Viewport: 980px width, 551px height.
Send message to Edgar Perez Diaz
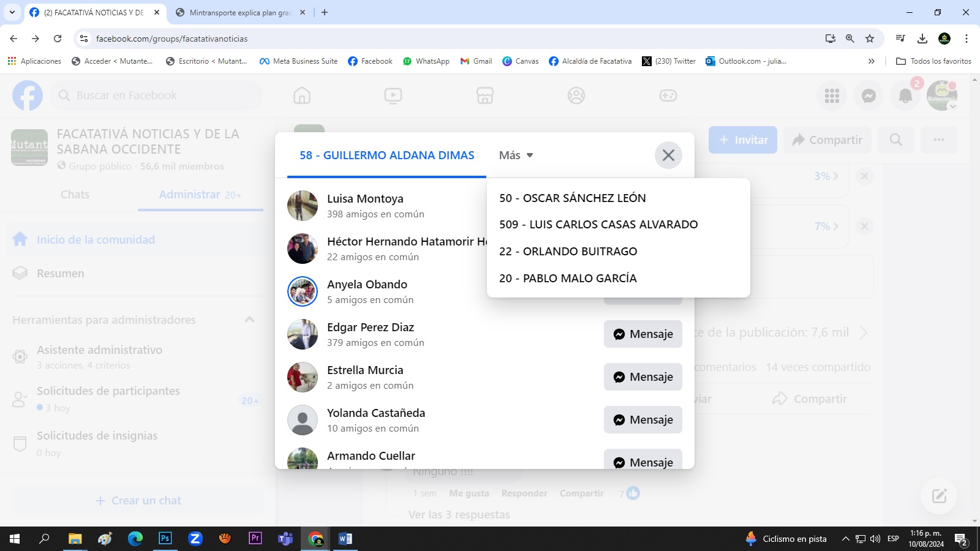pos(643,334)
